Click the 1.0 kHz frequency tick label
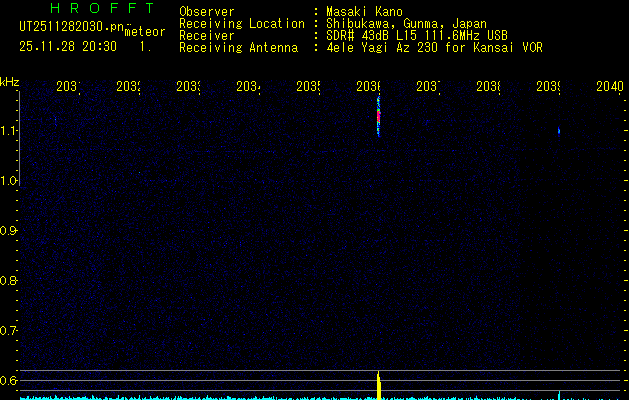Viewport: 629px width, 400px height. pyautogui.click(x=9, y=181)
